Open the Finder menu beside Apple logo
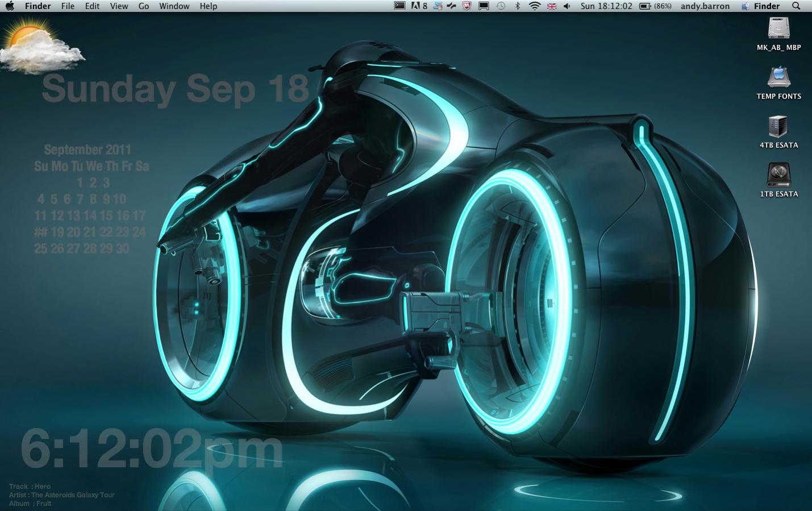Screen dimensions: 812x511 click(x=38, y=6)
